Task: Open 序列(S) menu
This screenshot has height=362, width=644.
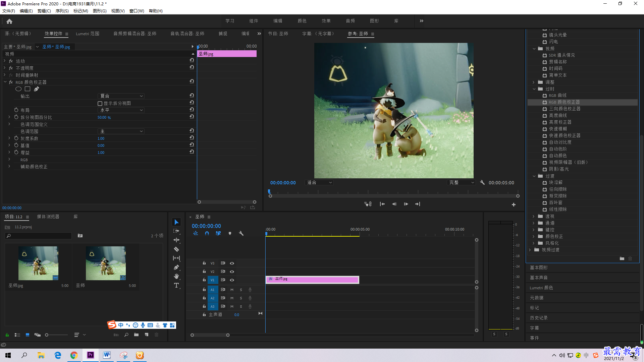Action: (62, 11)
